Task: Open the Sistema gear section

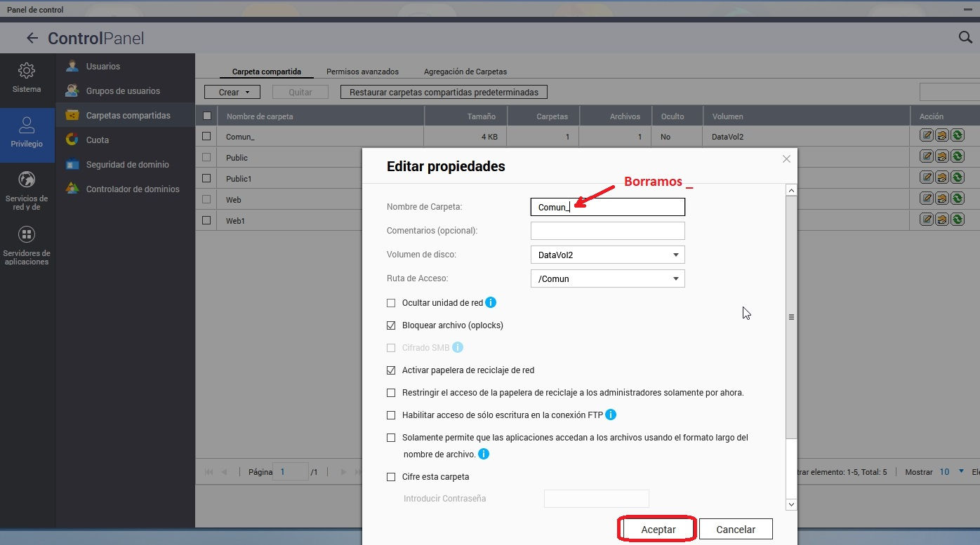Action: [27, 78]
